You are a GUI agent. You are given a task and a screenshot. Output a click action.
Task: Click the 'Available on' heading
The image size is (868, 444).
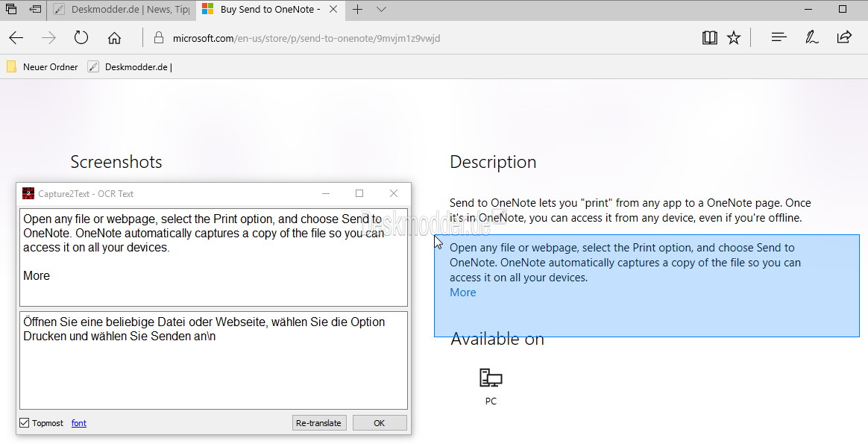coord(497,338)
